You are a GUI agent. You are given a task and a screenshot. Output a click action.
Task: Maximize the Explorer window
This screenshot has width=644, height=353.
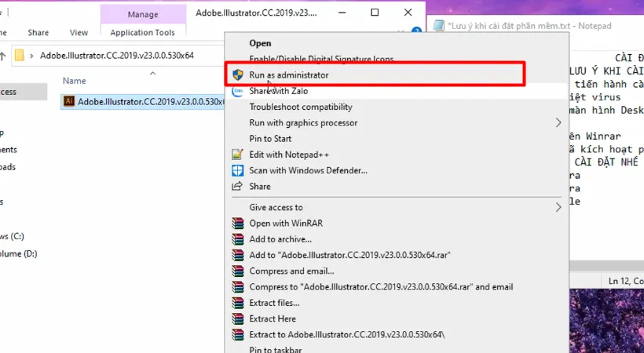point(375,13)
